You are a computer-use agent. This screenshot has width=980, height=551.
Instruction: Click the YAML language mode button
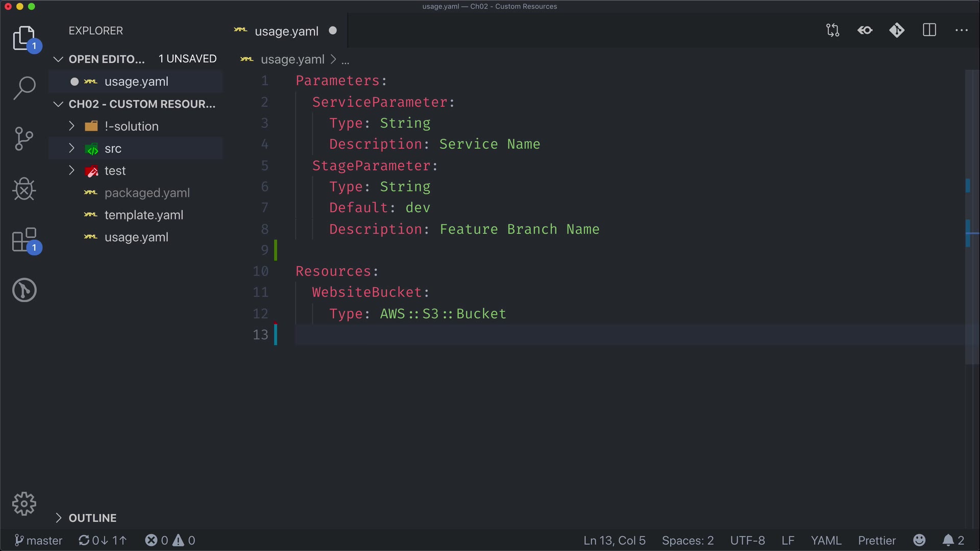825,540
